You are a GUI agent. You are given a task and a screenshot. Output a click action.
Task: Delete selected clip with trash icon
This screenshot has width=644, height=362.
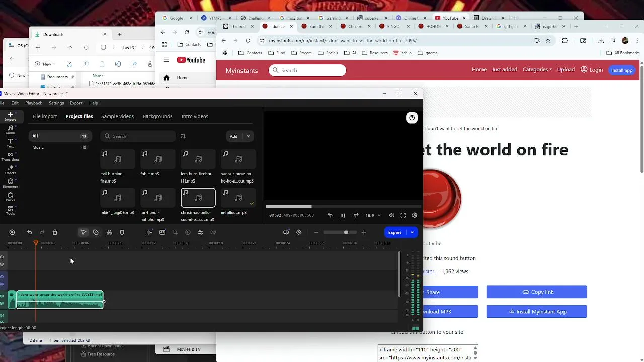coord(55,232)
